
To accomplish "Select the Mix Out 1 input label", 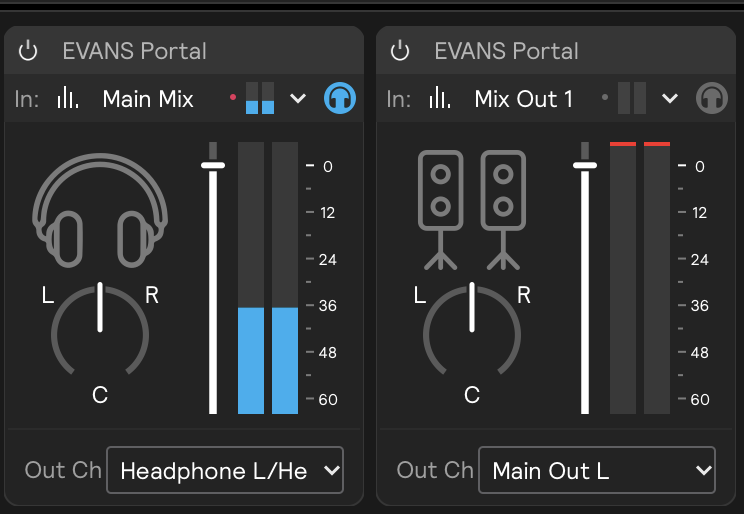I will click(x=523, y=98).
